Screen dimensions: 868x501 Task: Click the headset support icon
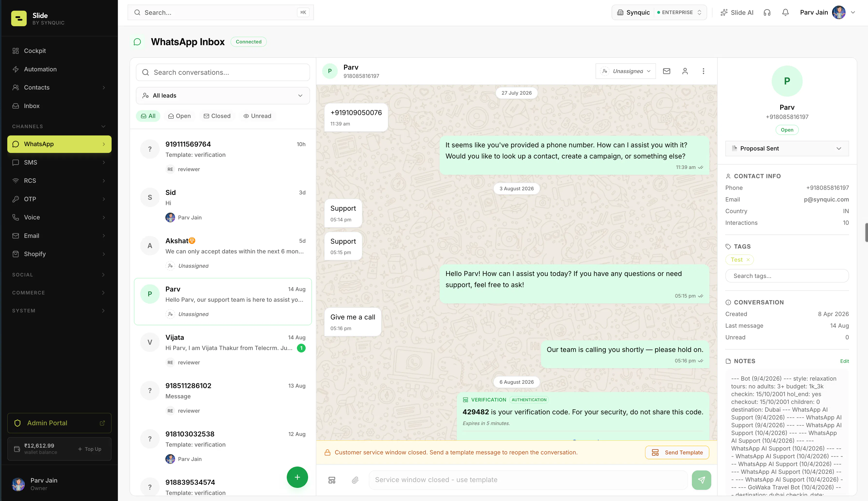click(x=767, y=12)
